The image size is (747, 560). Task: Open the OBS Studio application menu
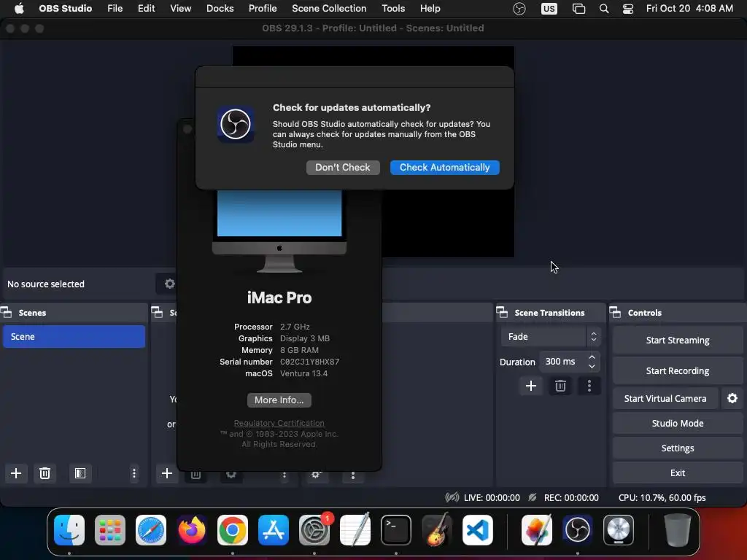(65, 8)
